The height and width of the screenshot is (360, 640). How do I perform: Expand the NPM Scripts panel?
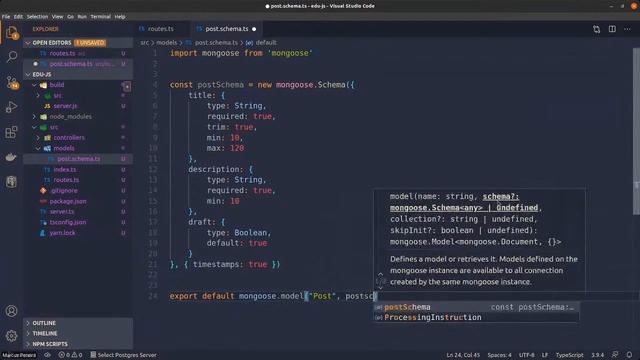(78, 344)
